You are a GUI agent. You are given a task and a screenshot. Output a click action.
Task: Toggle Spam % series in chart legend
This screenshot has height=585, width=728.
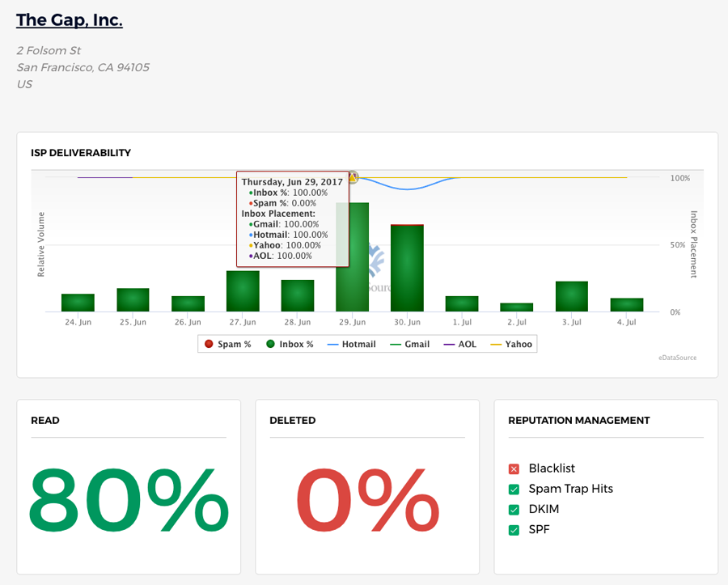tap(228, 344)
